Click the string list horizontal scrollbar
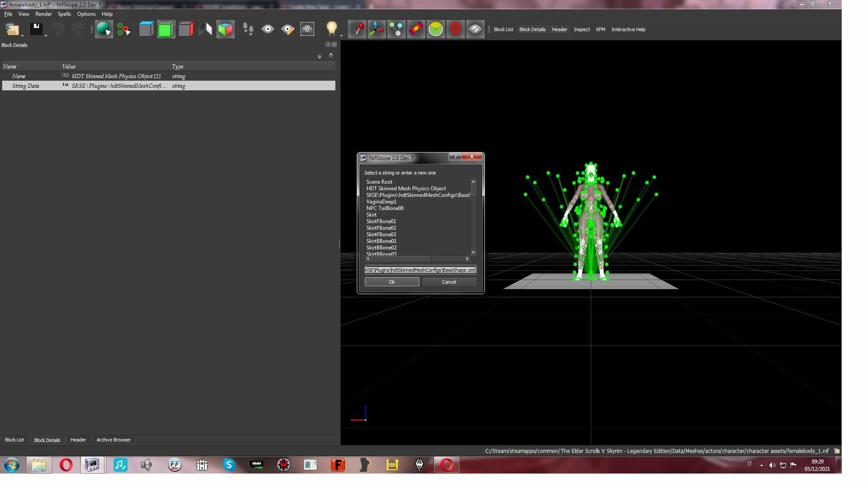 [x=417, y=259]
